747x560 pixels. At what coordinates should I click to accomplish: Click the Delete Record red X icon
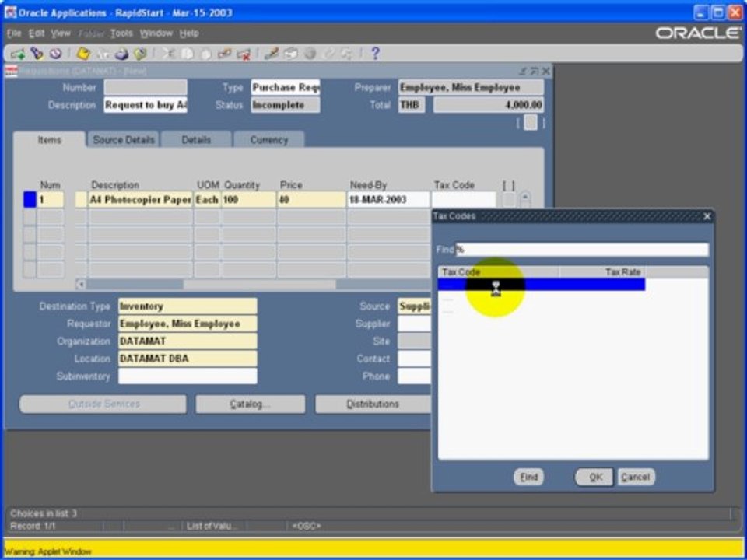[x=244, y=54]
